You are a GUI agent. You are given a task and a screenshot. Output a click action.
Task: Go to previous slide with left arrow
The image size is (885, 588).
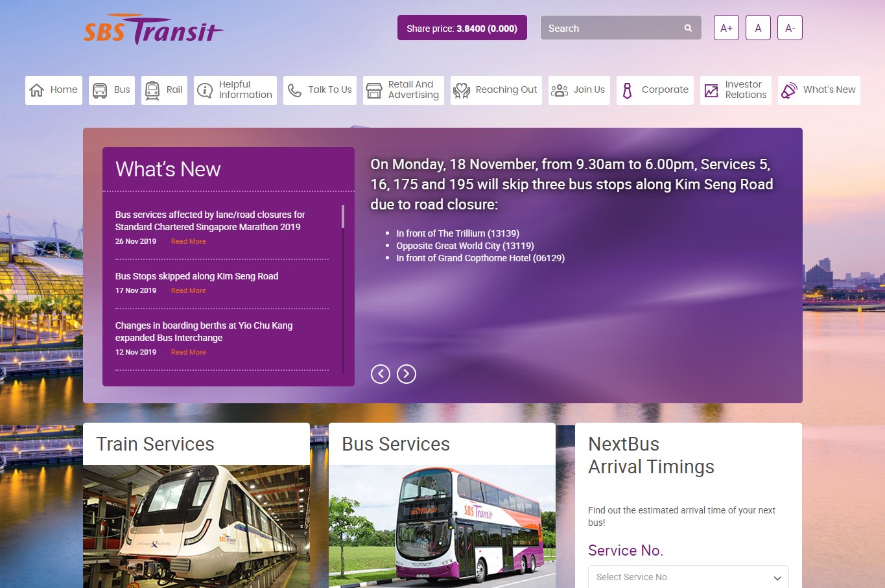pos(381,374)
